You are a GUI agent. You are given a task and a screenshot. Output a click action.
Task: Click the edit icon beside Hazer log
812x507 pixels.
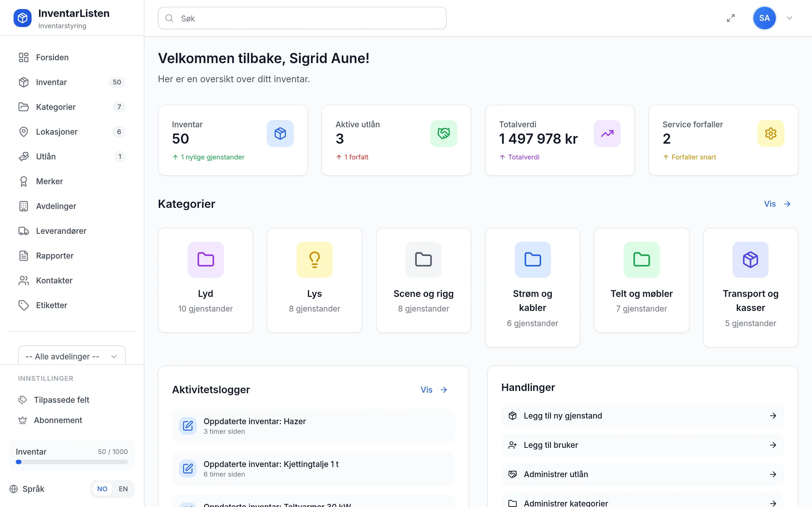[x=187, y=426]
